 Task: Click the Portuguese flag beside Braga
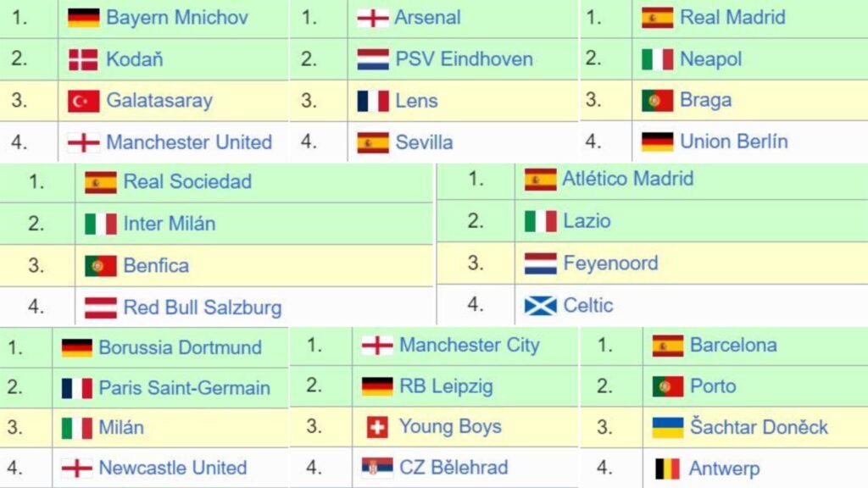click(657, 101)
